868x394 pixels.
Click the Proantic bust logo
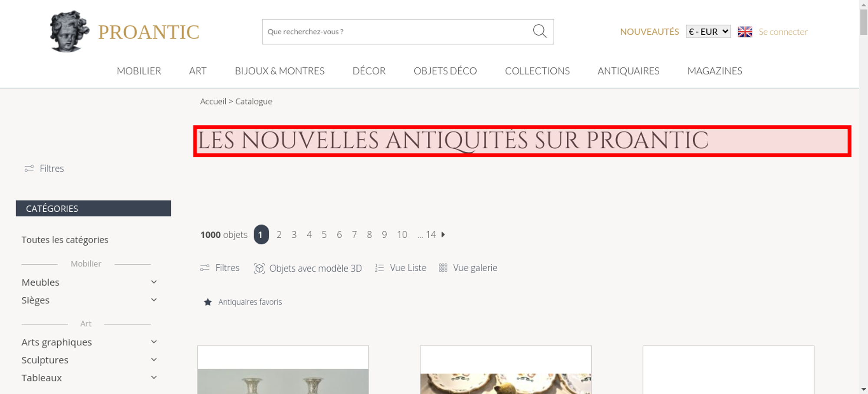click(69, 31)
